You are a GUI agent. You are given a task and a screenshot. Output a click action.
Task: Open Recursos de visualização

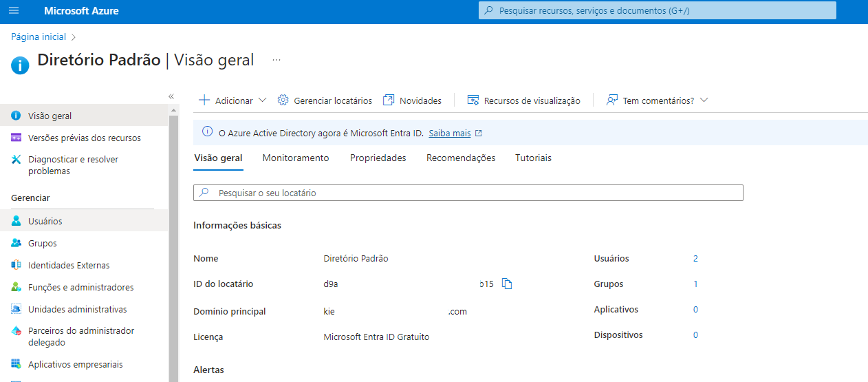coord(532,100)
